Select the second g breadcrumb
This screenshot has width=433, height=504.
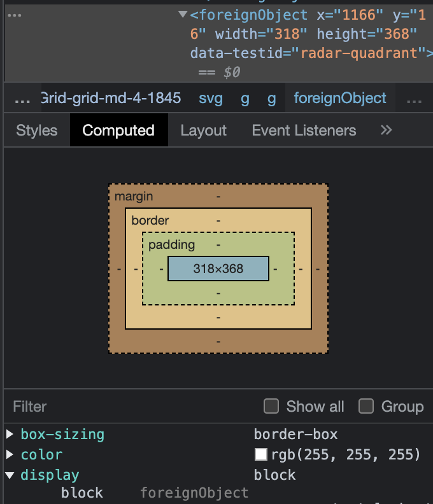[x=272, y=99]
